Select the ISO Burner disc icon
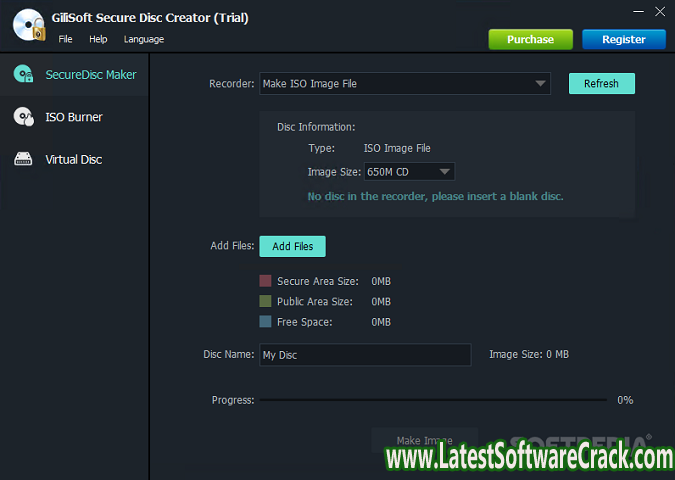Viewport: 675px width, 480px height. 23,117
